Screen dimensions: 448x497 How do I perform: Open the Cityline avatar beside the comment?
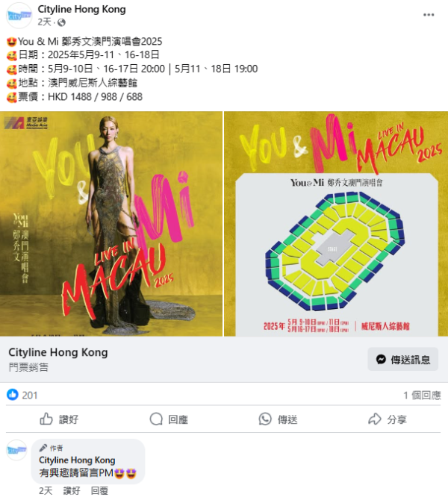click(x=16, y=450)
